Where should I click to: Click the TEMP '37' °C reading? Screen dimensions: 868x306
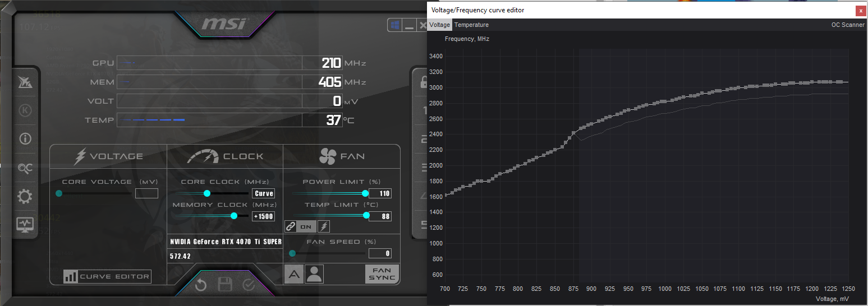click(334, 120)
